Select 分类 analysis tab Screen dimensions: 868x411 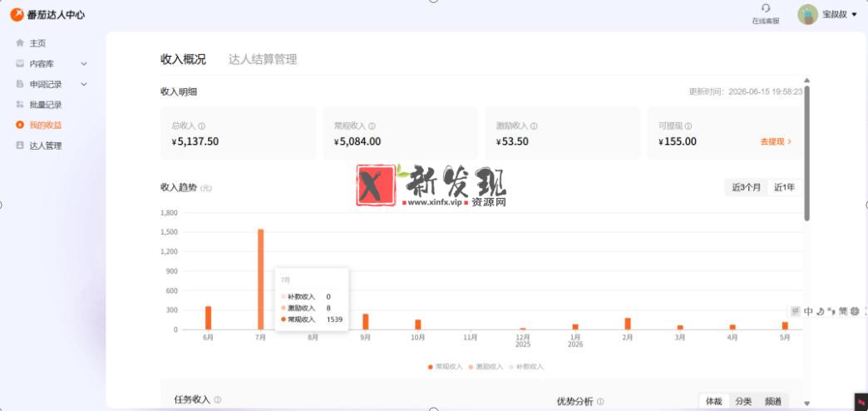pyautogui.click(x=743, y=401)
